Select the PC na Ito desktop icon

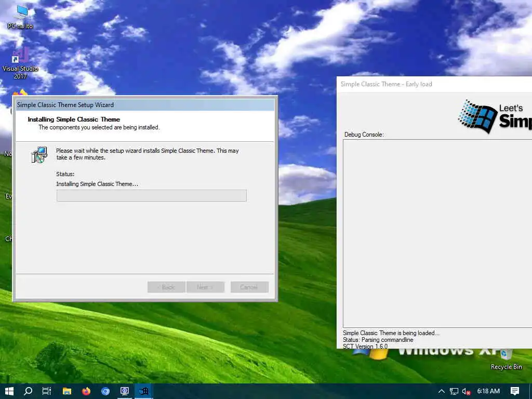coord(20,17)
